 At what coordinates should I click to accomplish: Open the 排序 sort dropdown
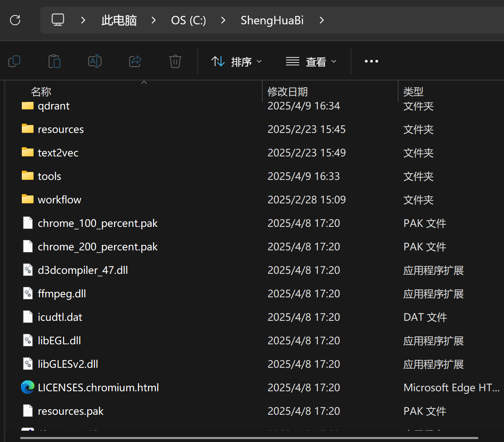(x=236, y=62)
